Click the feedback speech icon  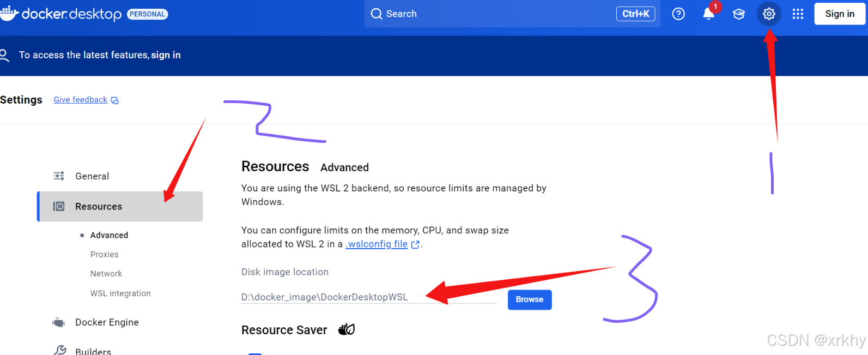(114, 100)
